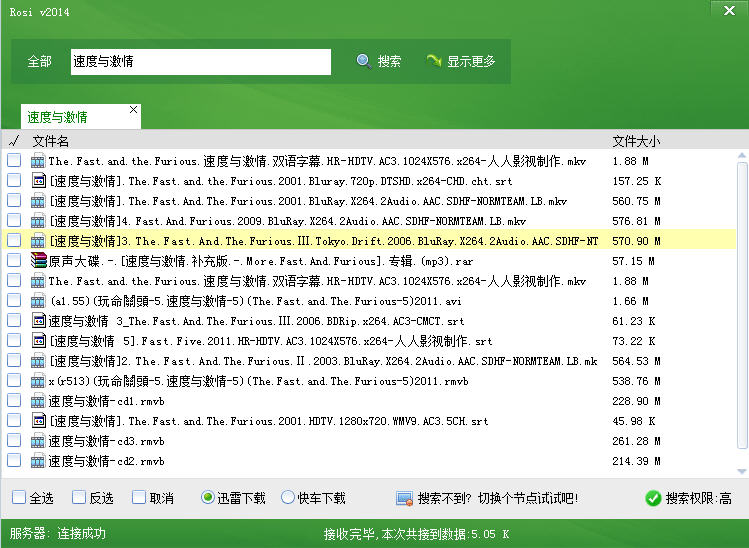Click the scrollbar up arrow of results list
Image resolution: width=749 pixels, height=548 pixels.
[x=741, y=155]
